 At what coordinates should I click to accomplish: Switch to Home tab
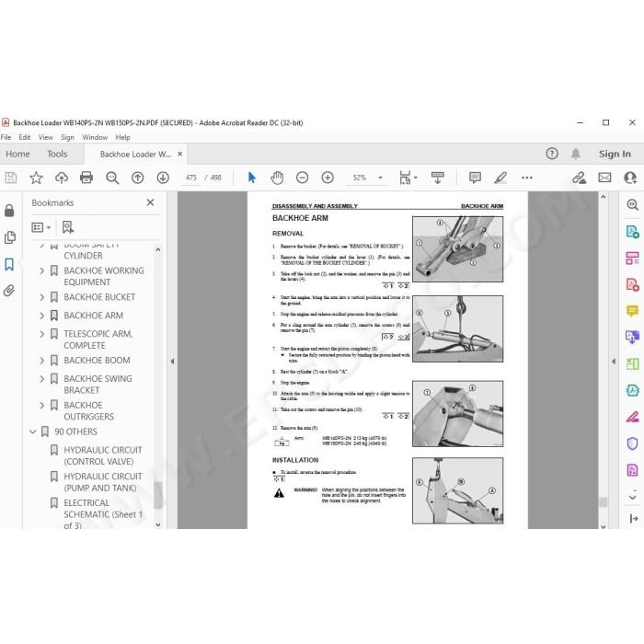(17, 154)
